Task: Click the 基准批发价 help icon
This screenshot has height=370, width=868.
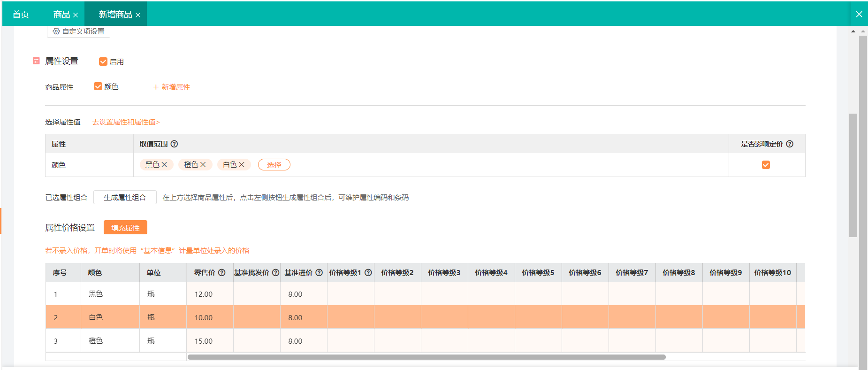Action: (275, 273)
